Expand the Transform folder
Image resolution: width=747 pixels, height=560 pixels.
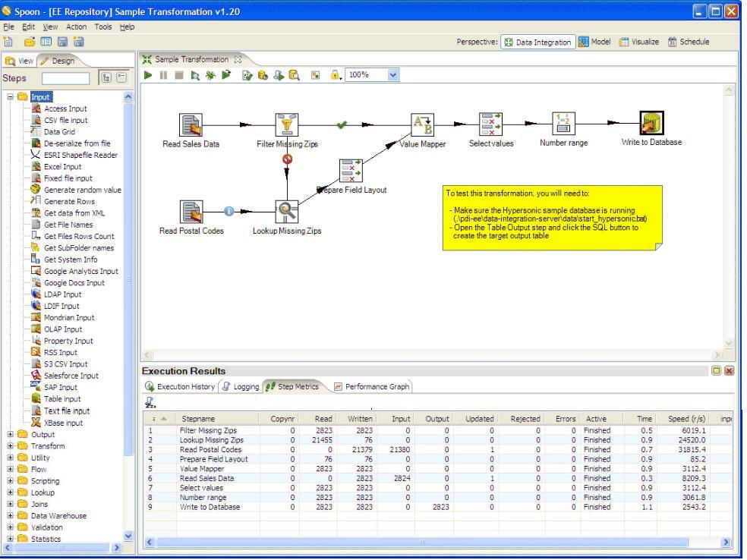[x=10, y=446]
